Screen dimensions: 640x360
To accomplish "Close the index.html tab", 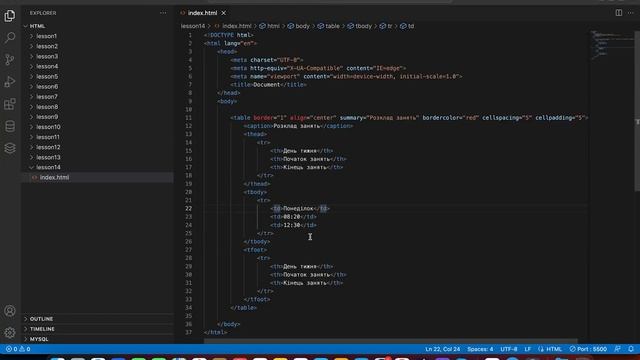I will (x=224, y=13).
